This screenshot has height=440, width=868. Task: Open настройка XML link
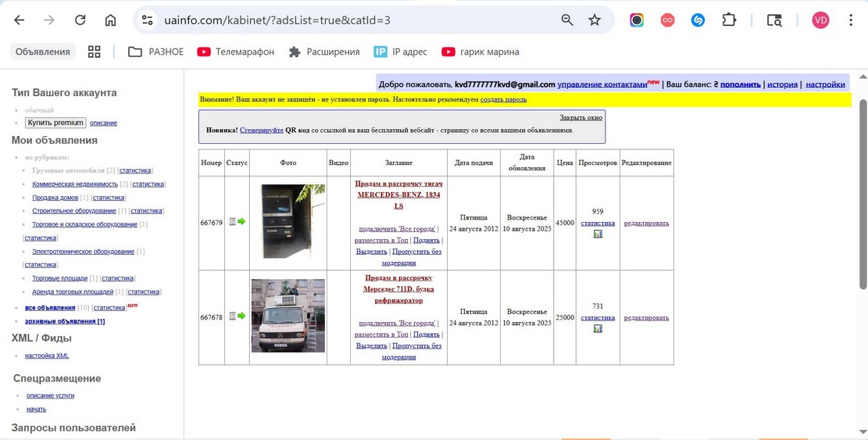click(47, 356)
